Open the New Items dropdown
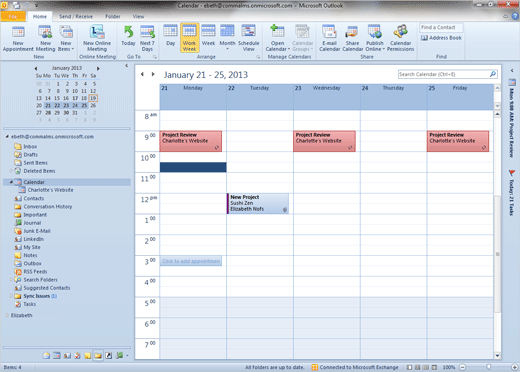520x372 pixels. point(66,39)
